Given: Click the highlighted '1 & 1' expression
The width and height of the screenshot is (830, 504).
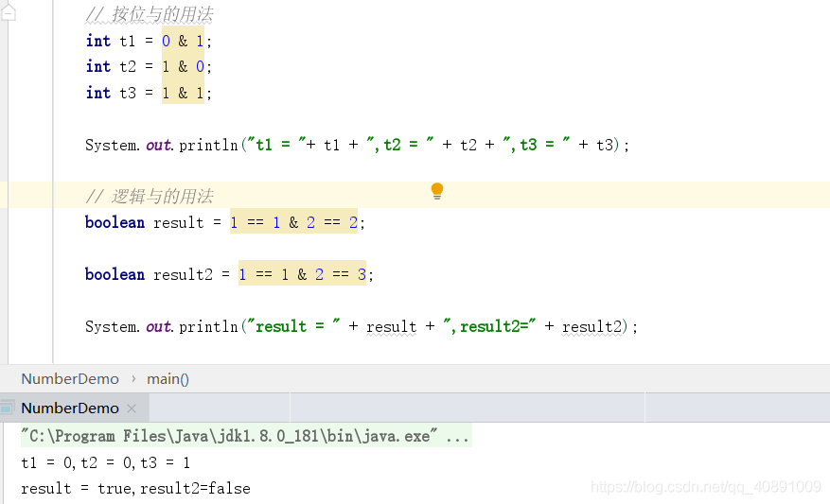Looking at the screenshot, I should pos(183,93).
